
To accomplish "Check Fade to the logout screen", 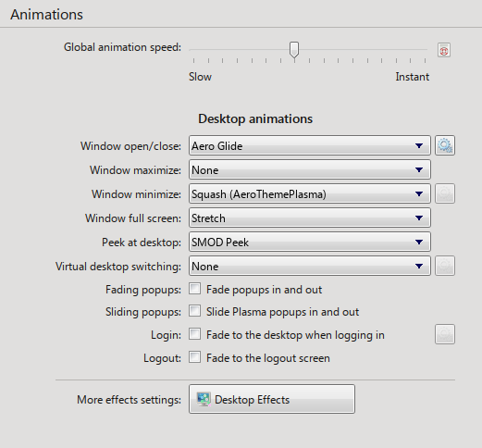I will coord(194,357).
